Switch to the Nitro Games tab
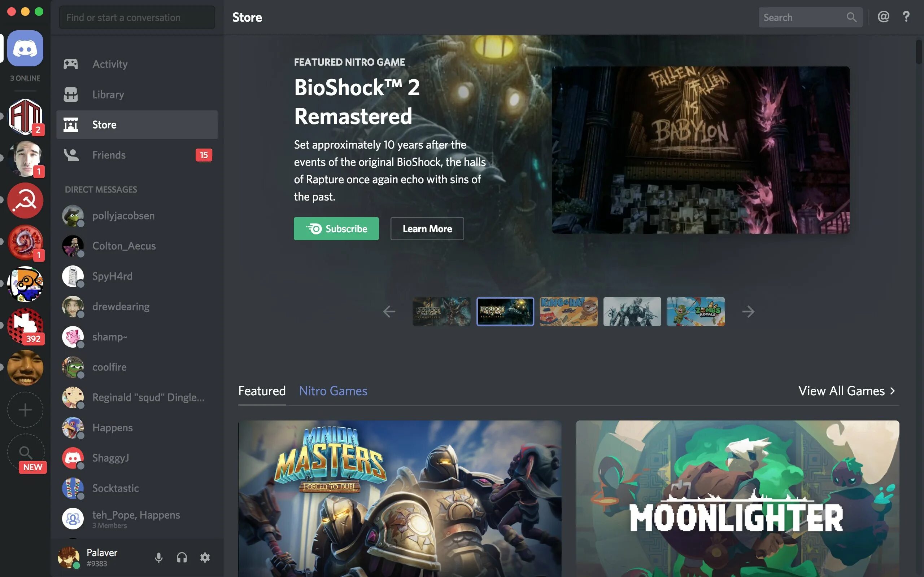The image size is (924, 577). click(x=333, y=391)
